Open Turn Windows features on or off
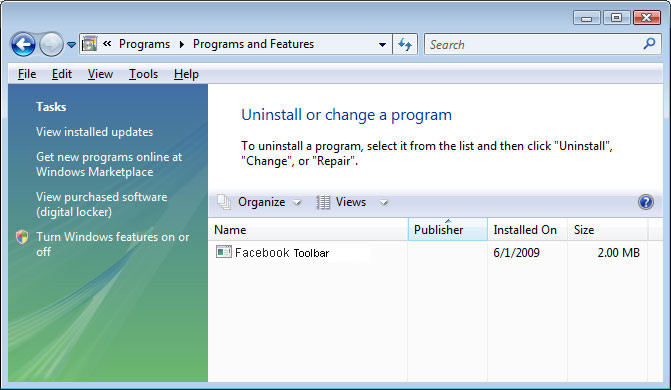The image size is (671, 390). tap(113, 244)
